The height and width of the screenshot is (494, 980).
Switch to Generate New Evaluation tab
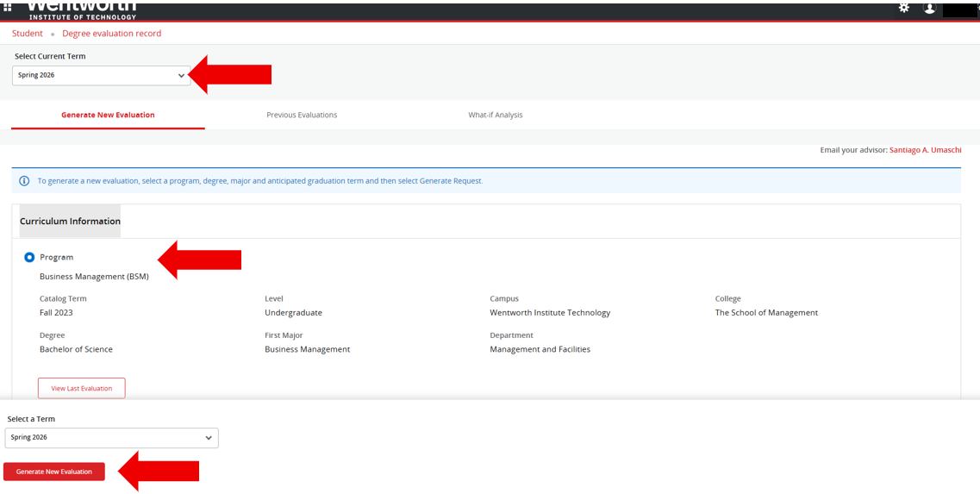point(108,115)
